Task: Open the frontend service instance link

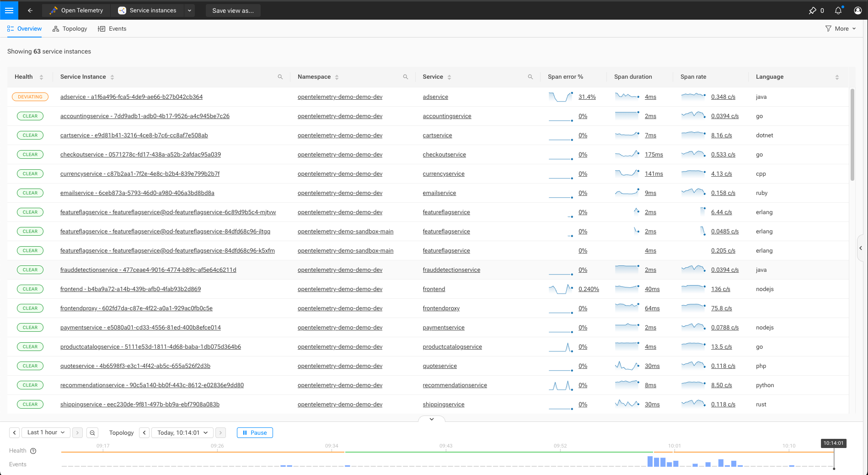Action: tap(130, 289)
